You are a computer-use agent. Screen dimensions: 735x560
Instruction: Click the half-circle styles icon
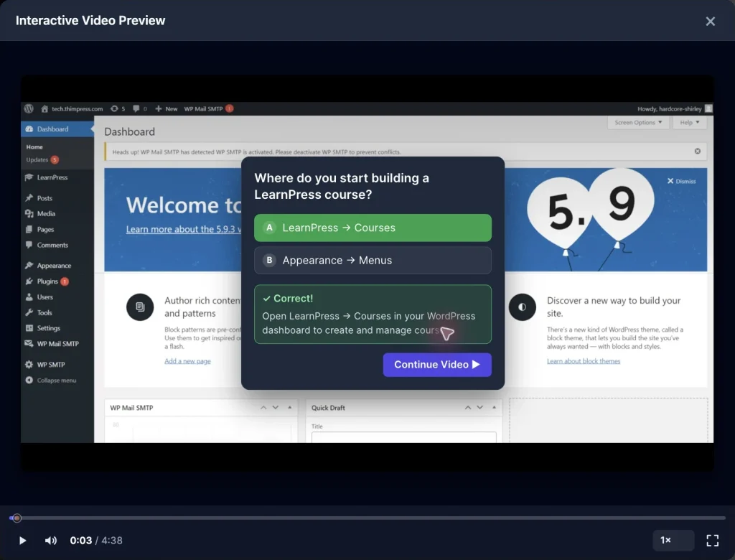point(523,307)
